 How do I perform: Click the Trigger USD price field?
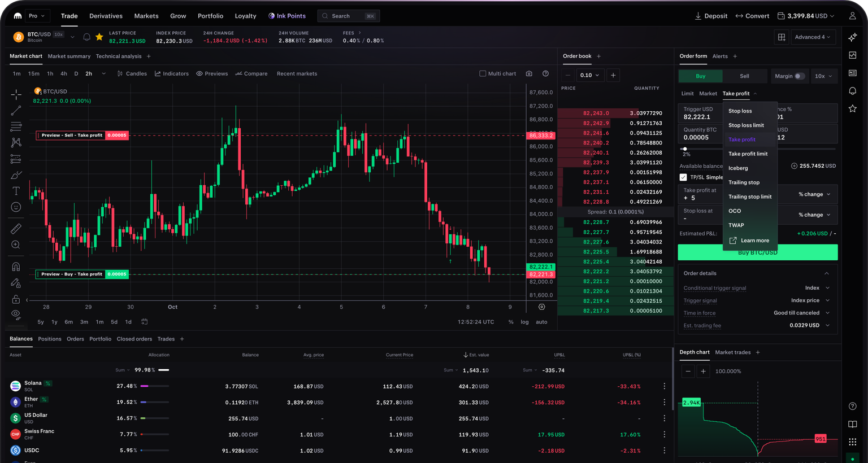[x=701, y=113]
